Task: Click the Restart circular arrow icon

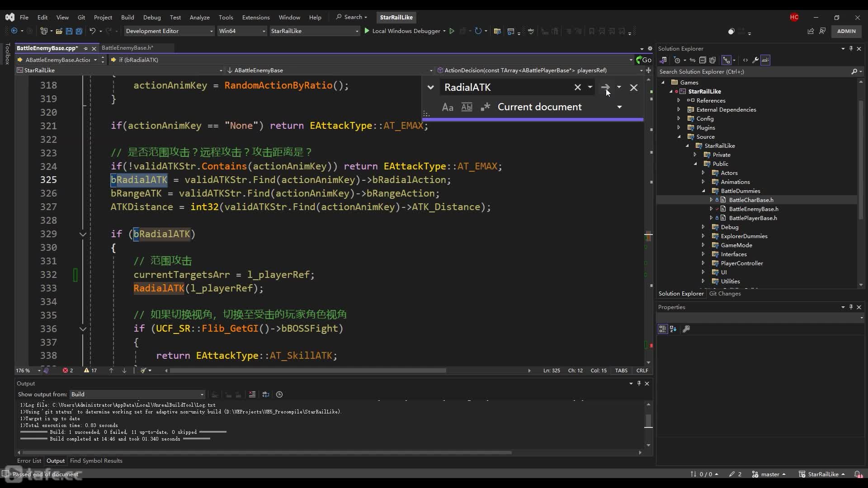Action: pos(478,31)
